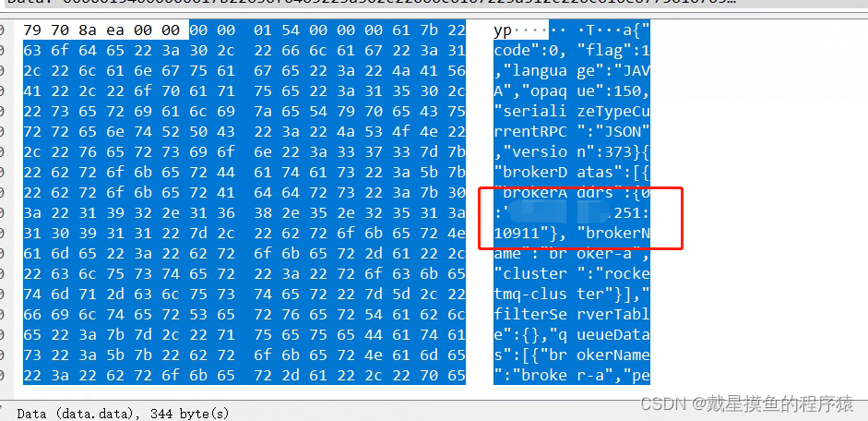Click the ASCII text '":"JSON"' in the dump

point(613,132)
